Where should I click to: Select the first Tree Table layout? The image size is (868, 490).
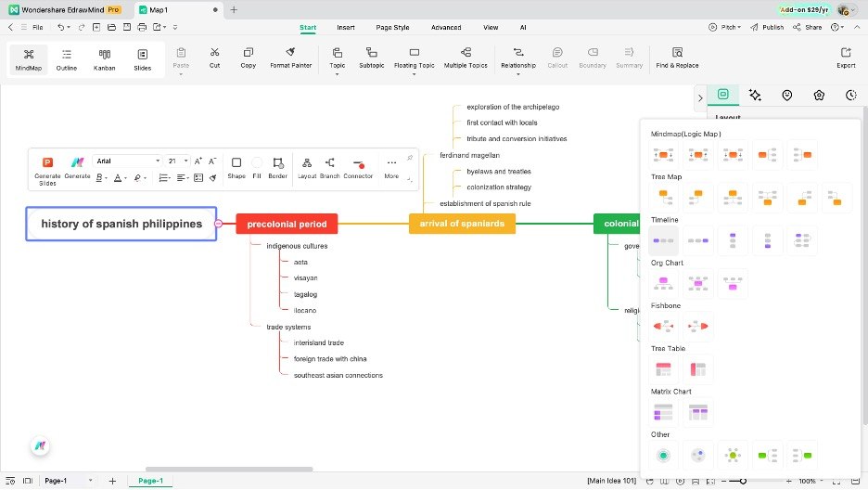tap(663, 368)
